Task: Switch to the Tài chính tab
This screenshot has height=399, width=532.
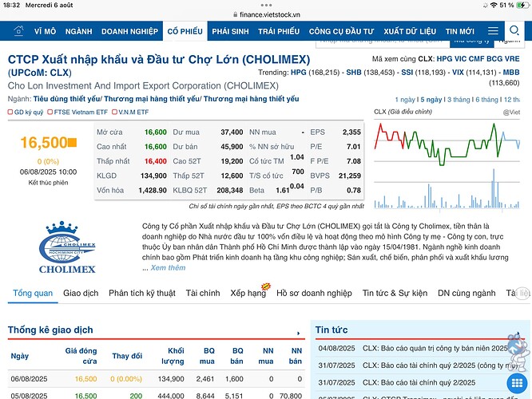Action: 203,293
